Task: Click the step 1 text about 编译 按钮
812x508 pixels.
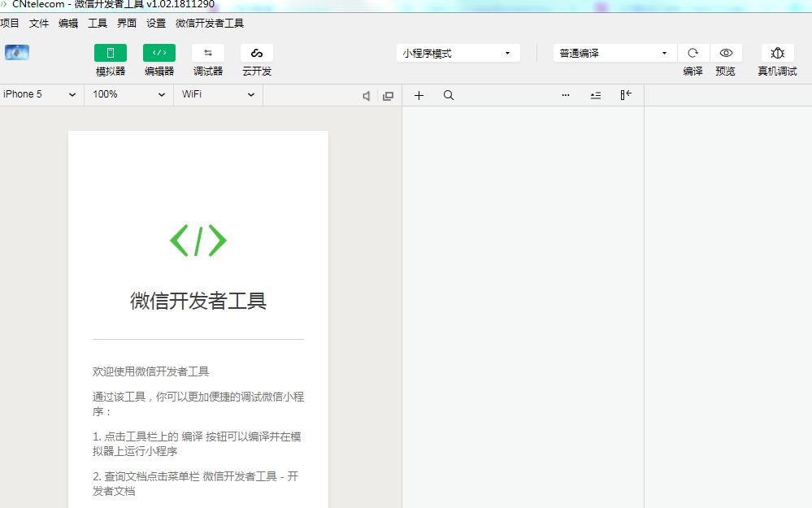Action: pos(197,444)
